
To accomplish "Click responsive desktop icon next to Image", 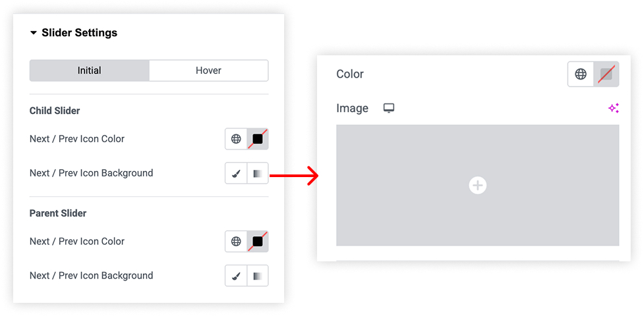I will point(388,109).
